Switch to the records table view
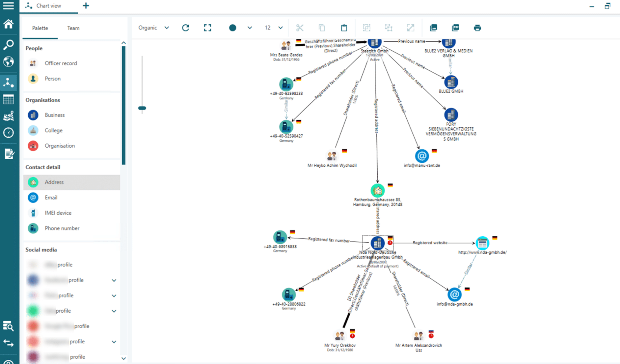The height and width of the screenshot is (364, 620). click(x=9, y=99)
